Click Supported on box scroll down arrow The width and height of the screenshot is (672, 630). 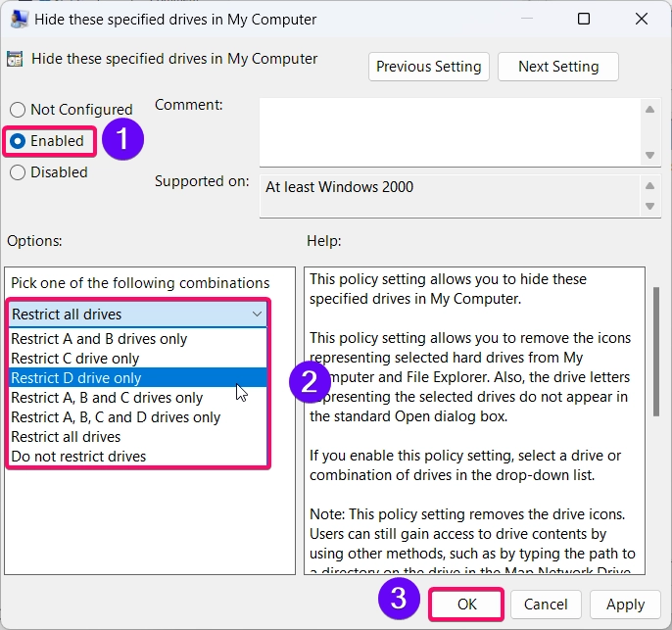coord(649,206)
